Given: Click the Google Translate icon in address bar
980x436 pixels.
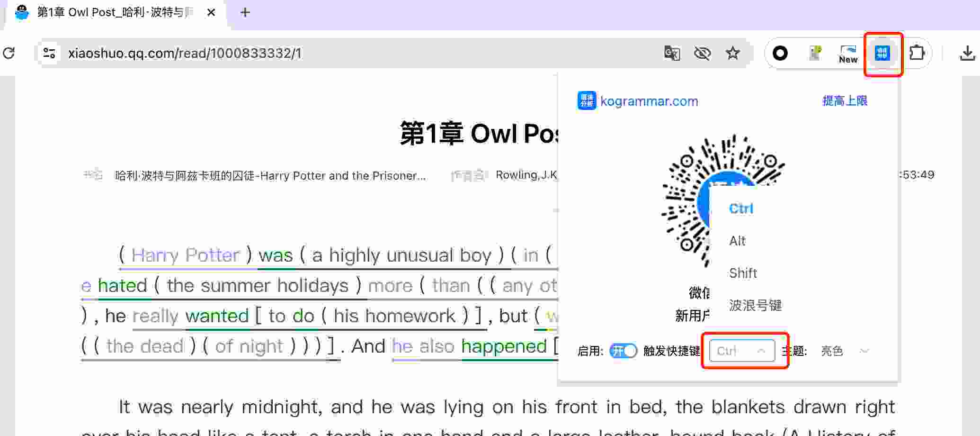Looking at the screenshot, I should (x=672, y=53).
